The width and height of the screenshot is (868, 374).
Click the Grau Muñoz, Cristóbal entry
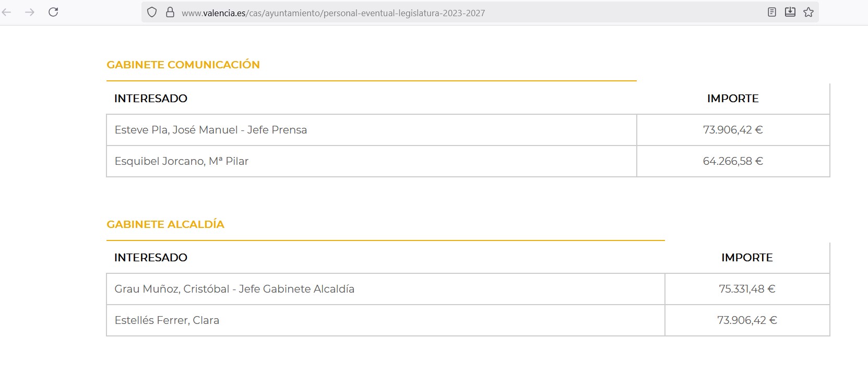tap(234, 289)
